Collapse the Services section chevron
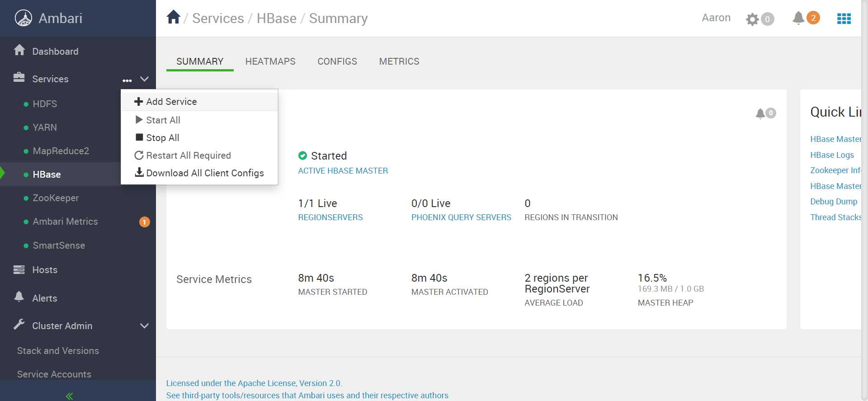 [x=144, y=79]
